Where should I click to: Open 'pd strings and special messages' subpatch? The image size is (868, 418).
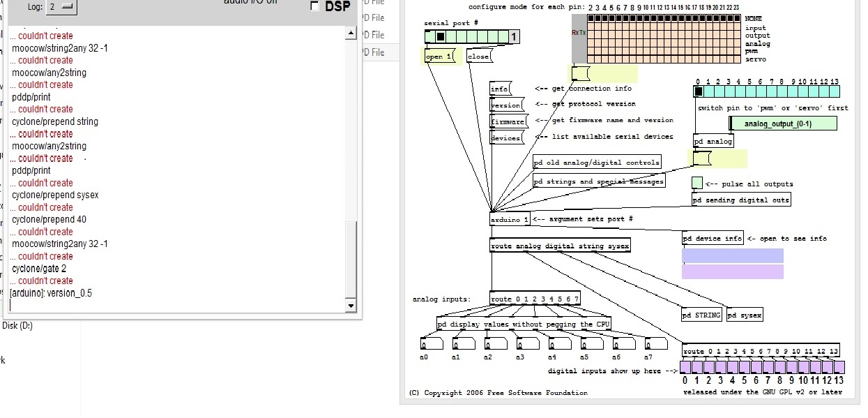point(599,181)
